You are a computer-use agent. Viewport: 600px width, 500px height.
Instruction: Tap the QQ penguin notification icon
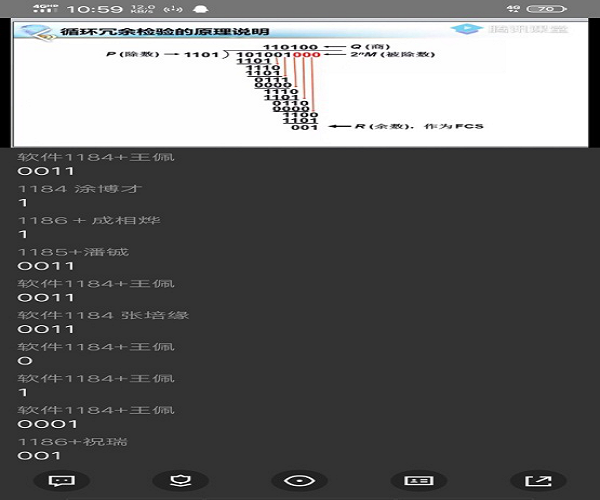(x=201, y=9)
